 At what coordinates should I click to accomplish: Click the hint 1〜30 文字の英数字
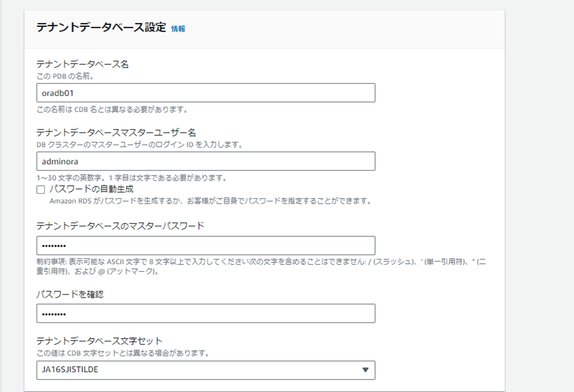pyautogui.click(x=132, y=178)
